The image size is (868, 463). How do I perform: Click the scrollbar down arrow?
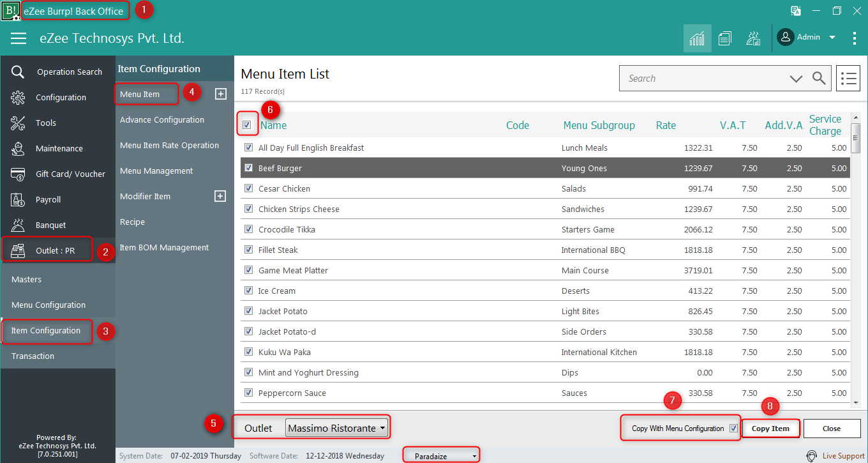click(856, 402)
